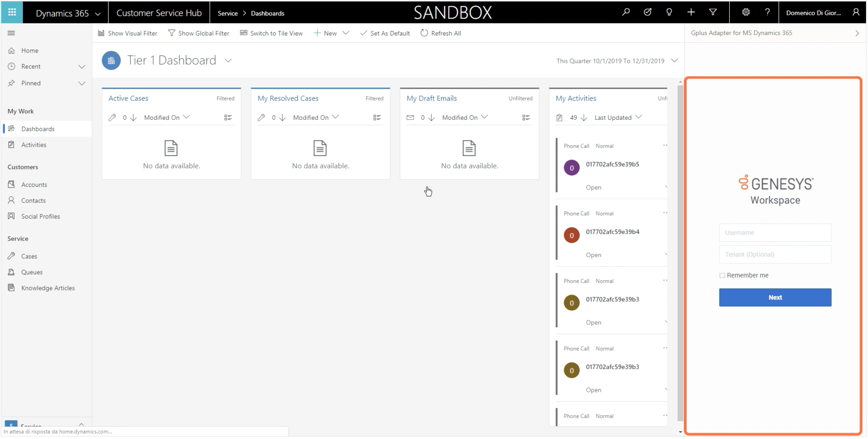Click Set As Default

[385, 33]
